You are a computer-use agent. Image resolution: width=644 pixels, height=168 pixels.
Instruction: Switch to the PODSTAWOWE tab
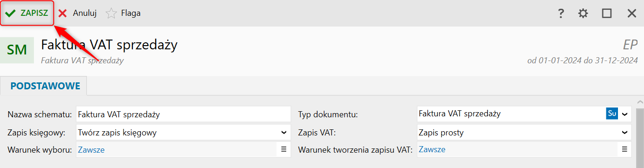45,86
